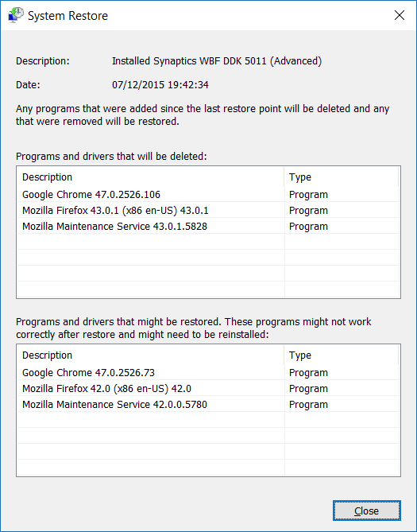Click the restore point description 'Installed Synaptics WBF DDK 5011'
Viewport: 417px width, 532px height.
217,61
